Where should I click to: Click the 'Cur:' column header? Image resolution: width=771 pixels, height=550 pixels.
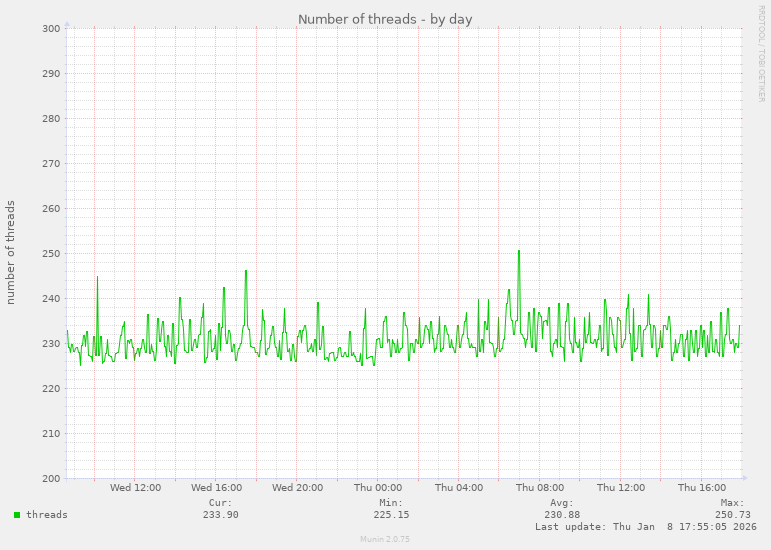pyautogui.click(x=220, y=503)
